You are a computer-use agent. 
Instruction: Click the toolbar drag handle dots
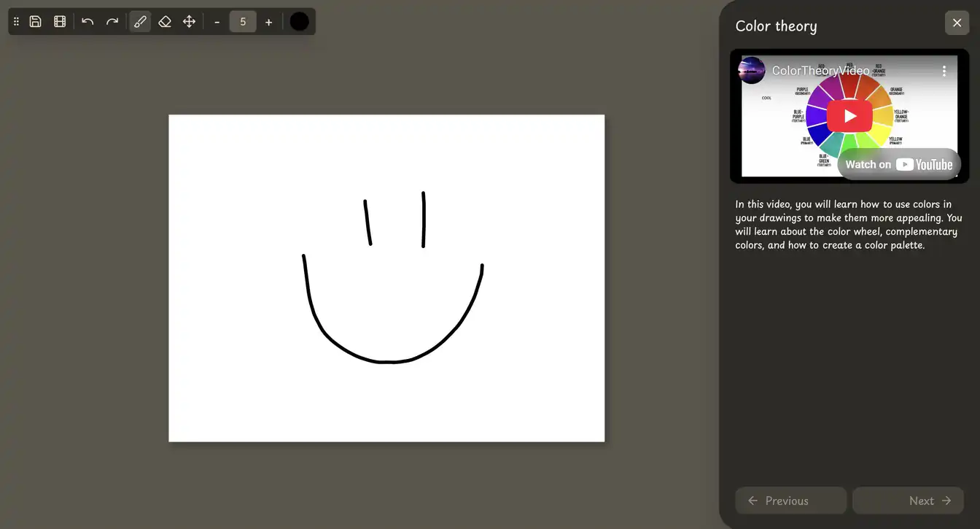pyautogui.click(x=15, y=21)
